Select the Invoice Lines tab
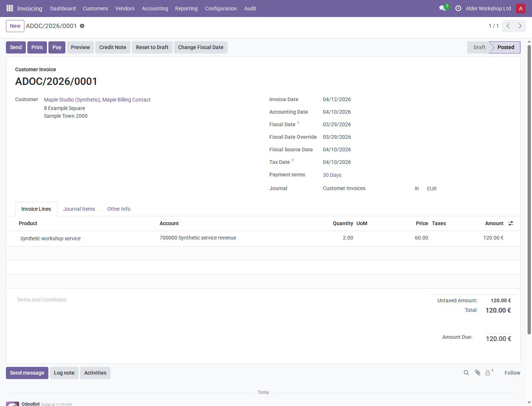The width and height of the screenshot is (532, 406). (36, 209)
